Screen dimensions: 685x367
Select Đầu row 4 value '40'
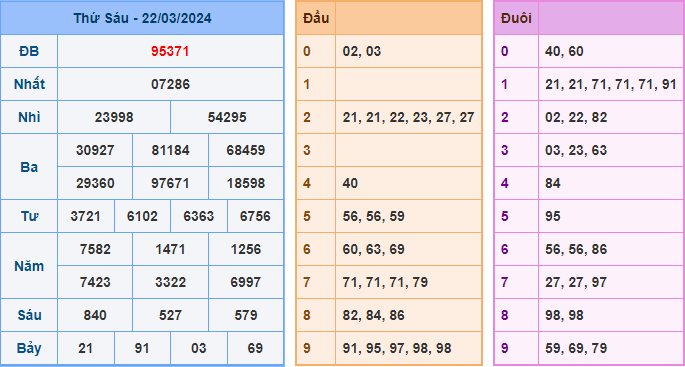(350, 184)
